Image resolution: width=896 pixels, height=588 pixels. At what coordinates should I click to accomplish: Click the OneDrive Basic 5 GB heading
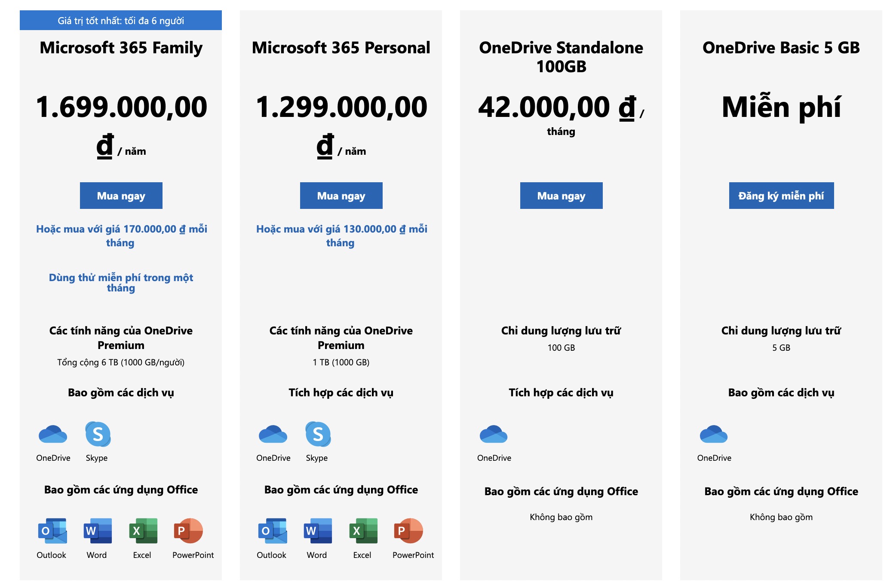pos(781,48)
